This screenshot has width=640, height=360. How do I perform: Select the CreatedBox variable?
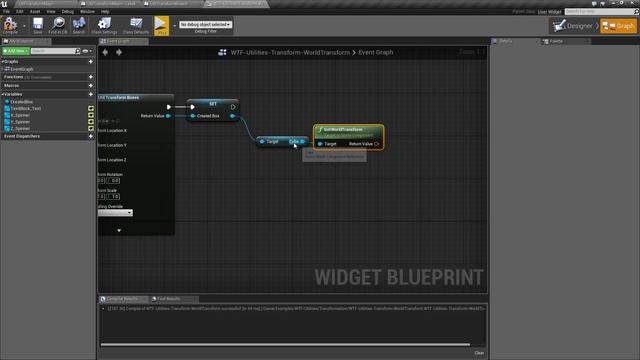(22, 102)
